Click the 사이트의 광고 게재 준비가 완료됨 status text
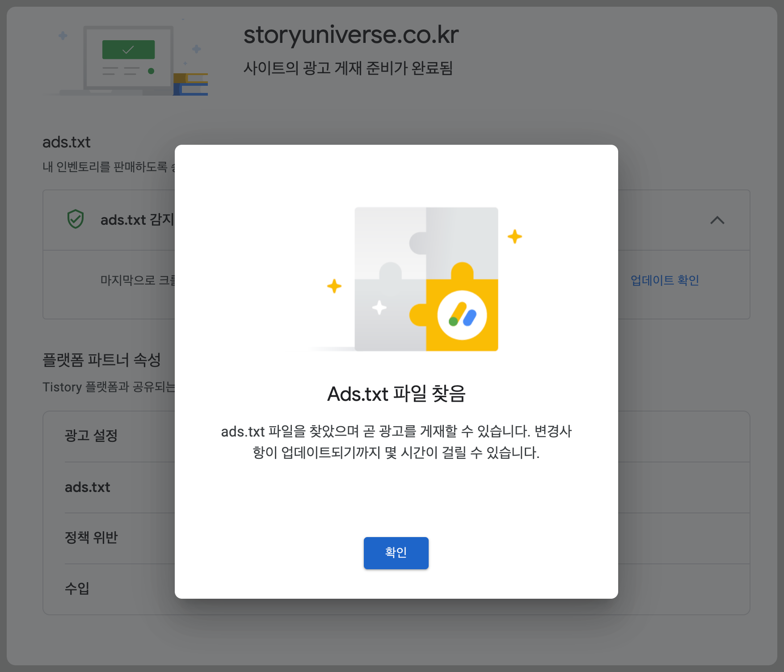784x672 pixels. 348,68
